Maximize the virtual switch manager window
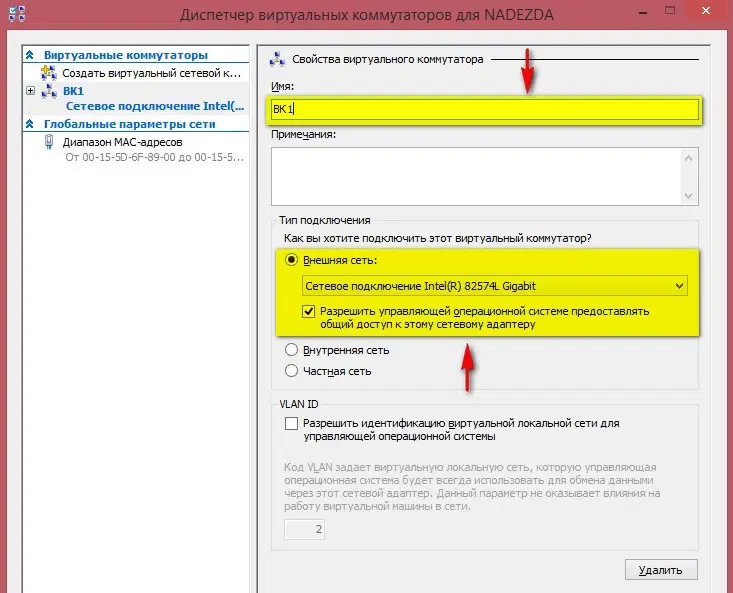Screen dimensions: 733x593 point(670,11)
